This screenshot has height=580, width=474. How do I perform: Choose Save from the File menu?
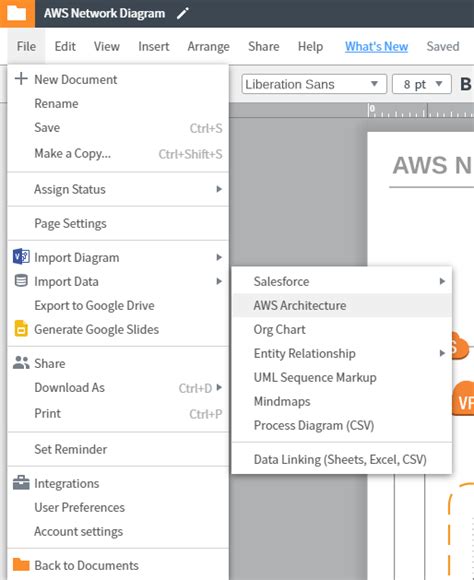pos(118,128)
